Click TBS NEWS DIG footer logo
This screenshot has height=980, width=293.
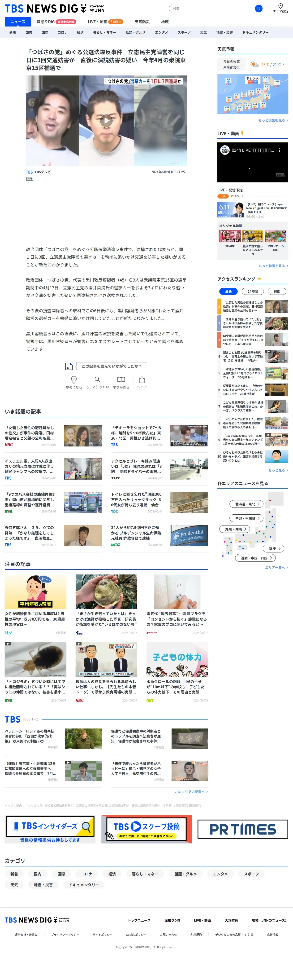click(x=36, y=920)
